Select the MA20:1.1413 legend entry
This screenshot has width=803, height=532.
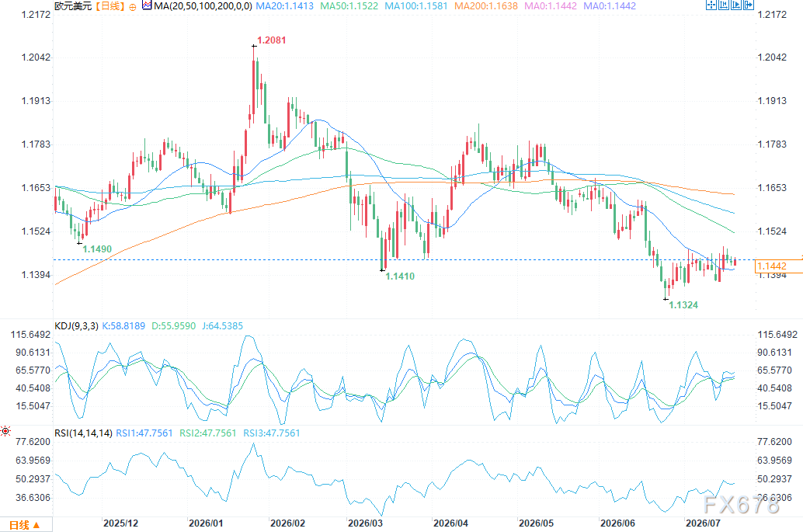click(284, 6)
